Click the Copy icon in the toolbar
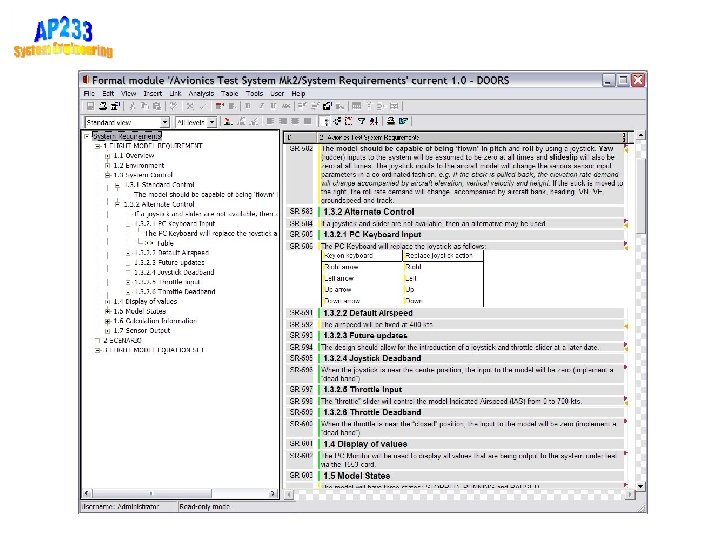 (144, 106)
